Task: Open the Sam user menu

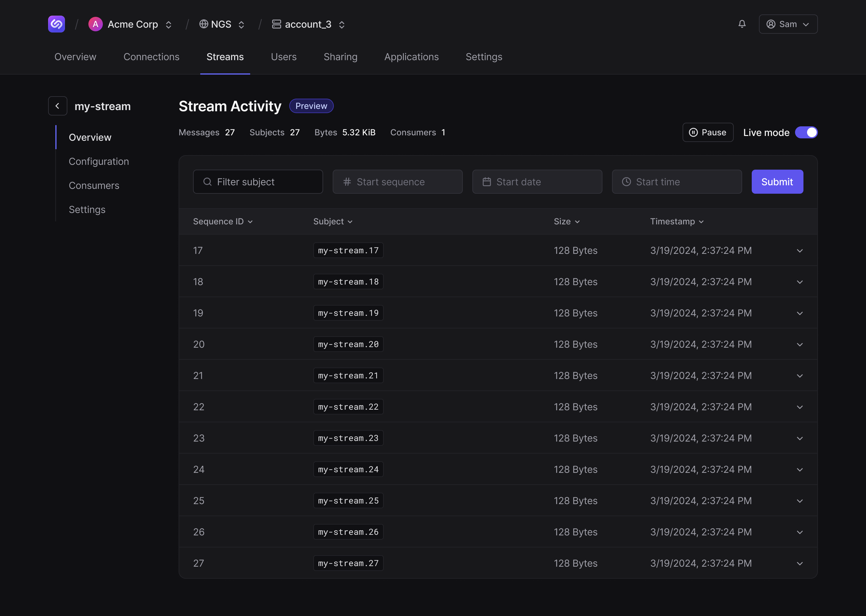Action: (x=788, y=24)
